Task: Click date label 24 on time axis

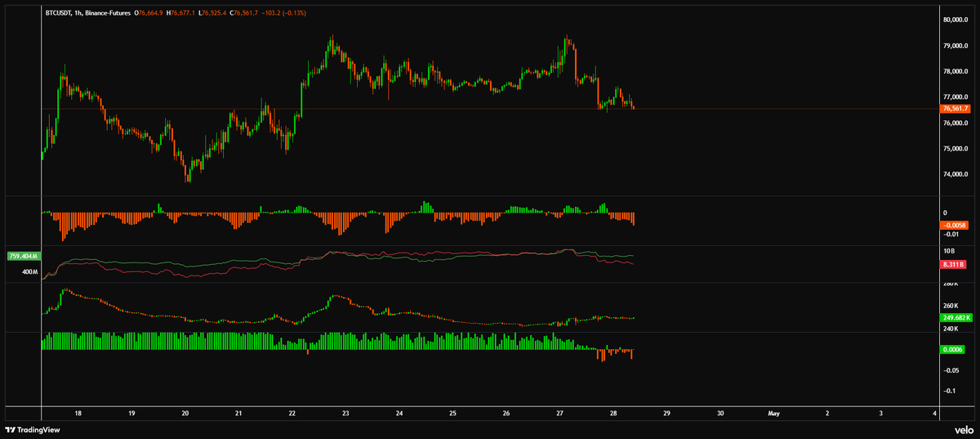Action: 399,414
